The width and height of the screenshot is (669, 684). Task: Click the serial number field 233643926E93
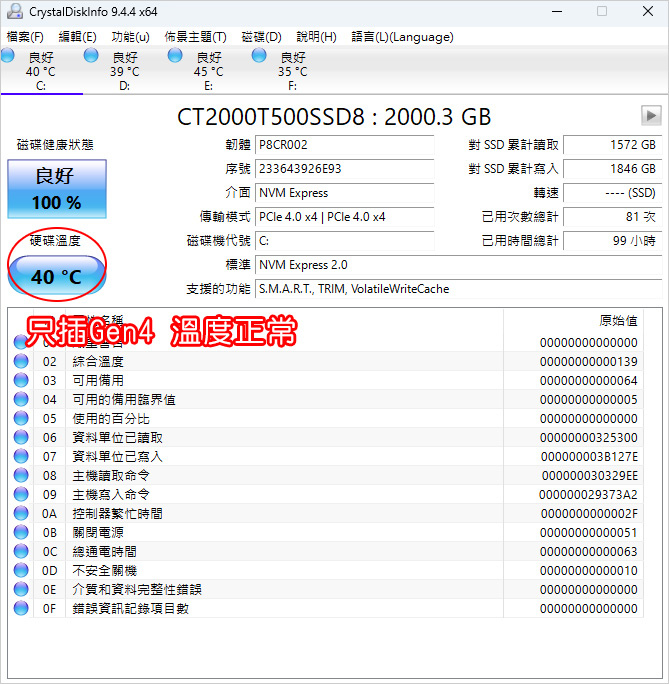coord(345,169)
